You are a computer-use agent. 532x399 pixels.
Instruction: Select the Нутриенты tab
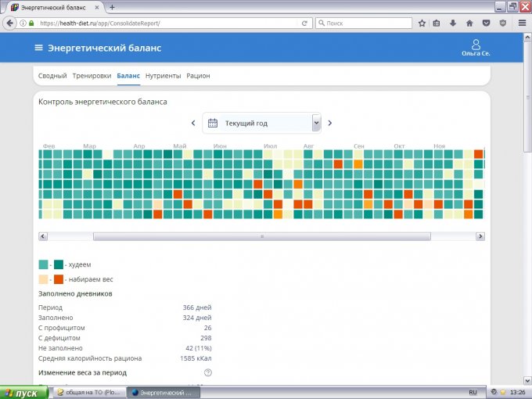pos(163,76)
